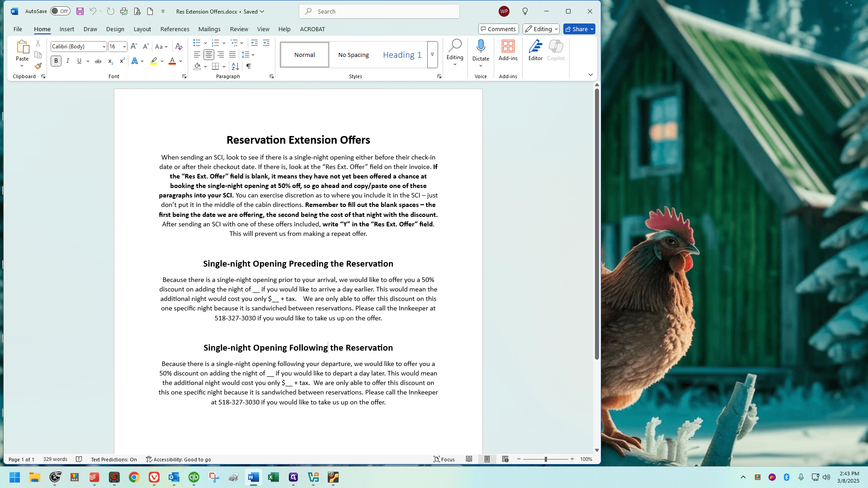Screen dimensions: 868x488
Task: Click the Focus button in status bar
Action: (x=444, y=459)
